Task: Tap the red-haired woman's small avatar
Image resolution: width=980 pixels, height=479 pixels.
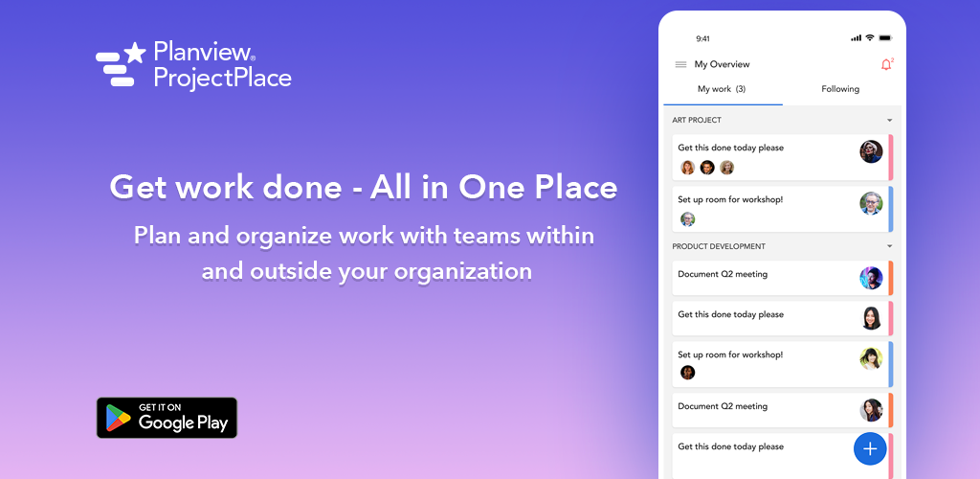Action: coord(687,168)
